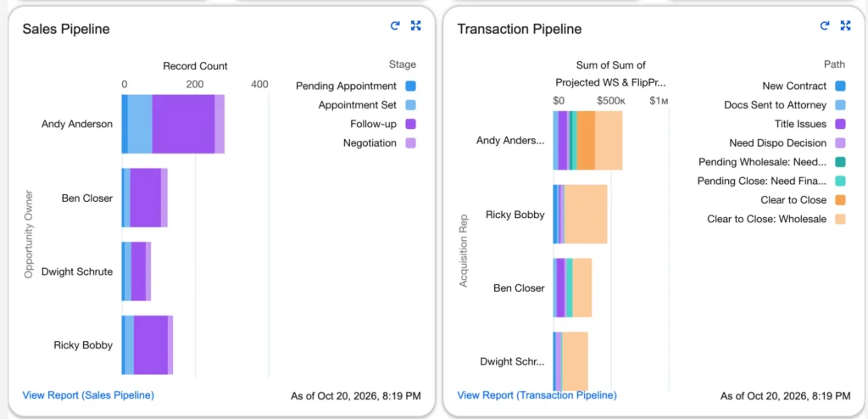Refresh the Transaction Pipeline chart
868x419 pixels.
pos(824,25)
